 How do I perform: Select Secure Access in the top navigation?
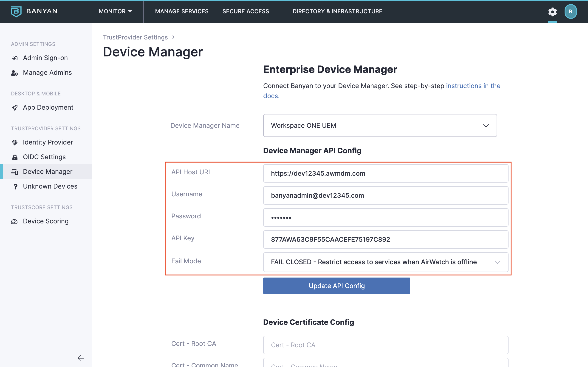tap(246, 11)
